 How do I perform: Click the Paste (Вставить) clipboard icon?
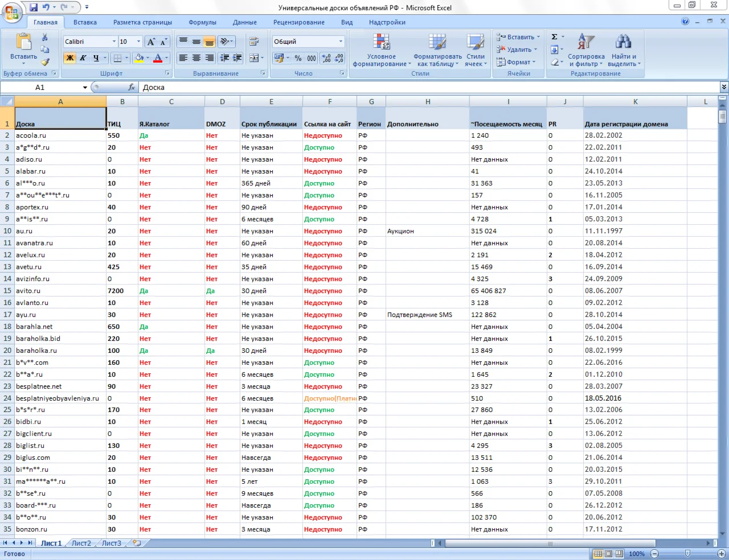[x=23, y=43]
